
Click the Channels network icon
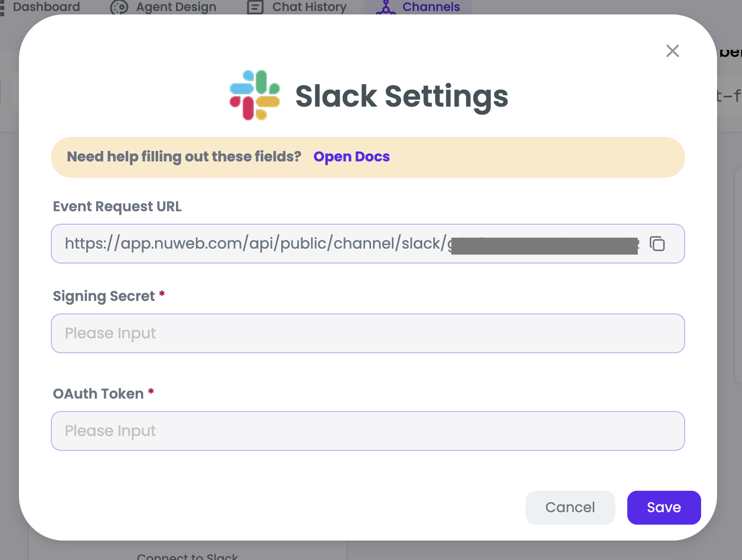click(385, 7)
